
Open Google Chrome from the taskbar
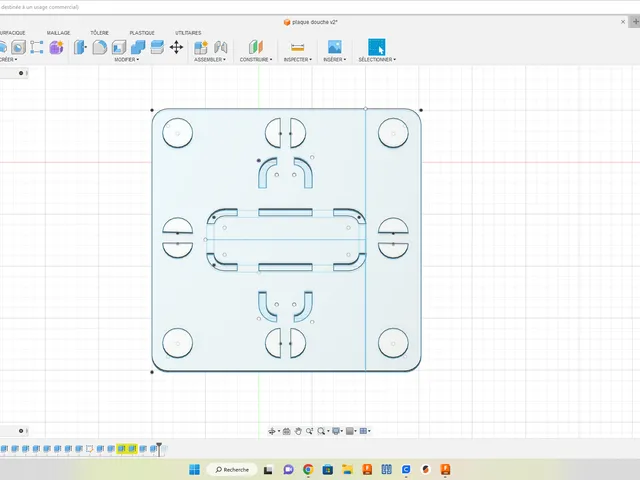click(308, 470)
